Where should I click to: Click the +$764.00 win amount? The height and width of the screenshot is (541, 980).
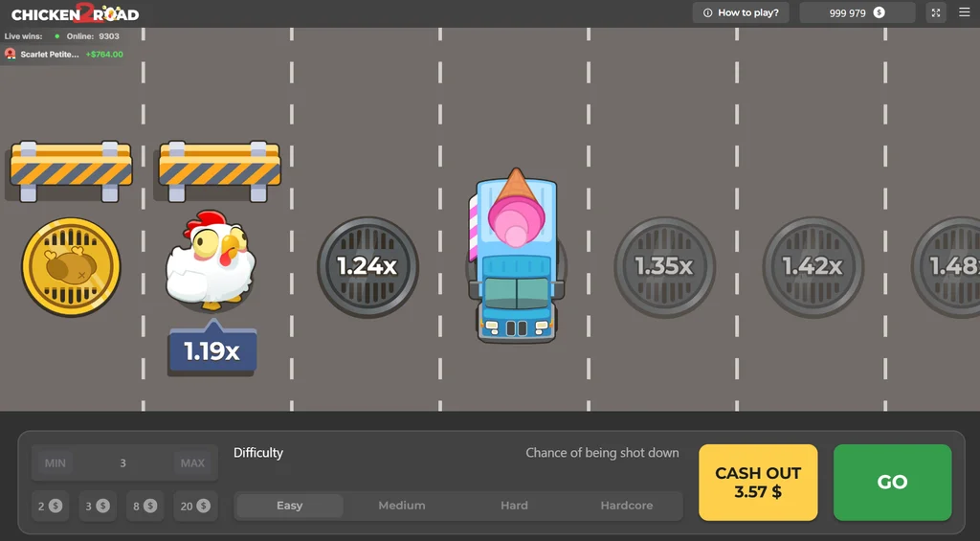(x=104, y=55)
